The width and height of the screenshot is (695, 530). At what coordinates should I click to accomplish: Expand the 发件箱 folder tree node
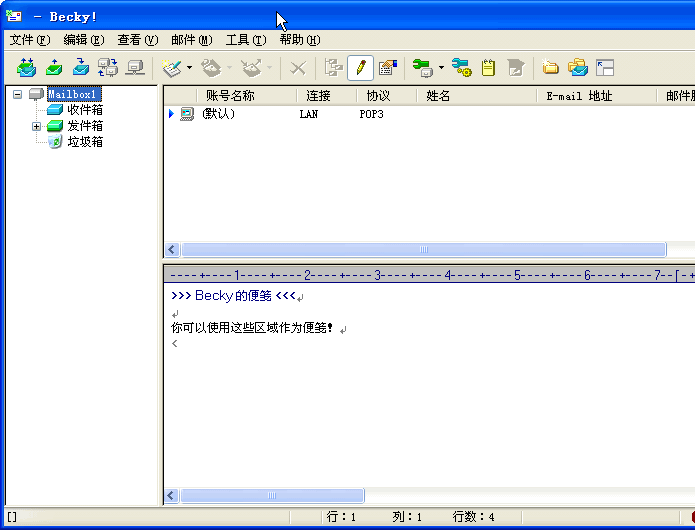pos(36,126)
